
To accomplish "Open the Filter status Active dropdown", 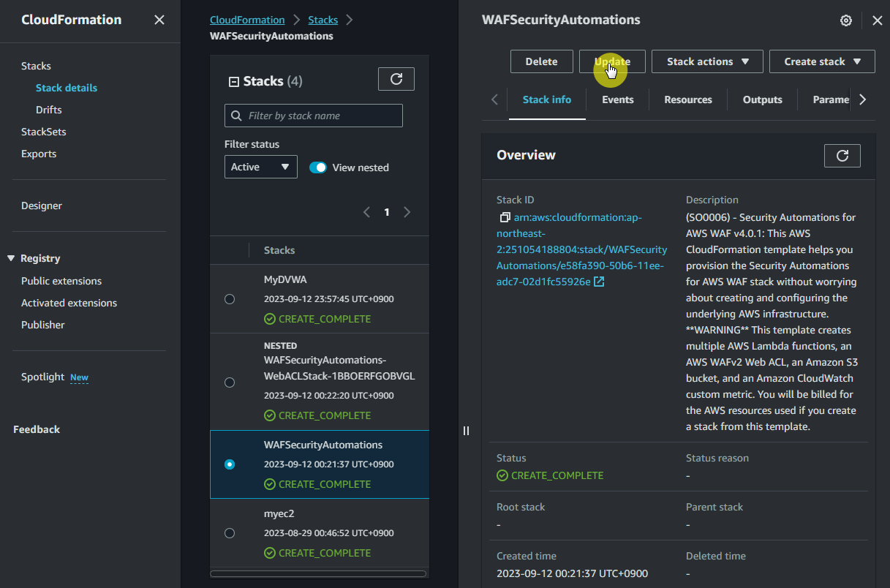I will 261,167.
